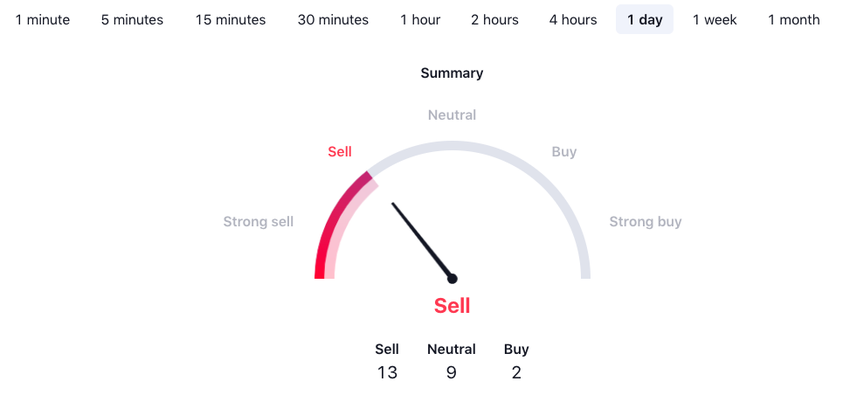850x402 pixels.
Task: Click the Sell count of 13
Action: 387,373
